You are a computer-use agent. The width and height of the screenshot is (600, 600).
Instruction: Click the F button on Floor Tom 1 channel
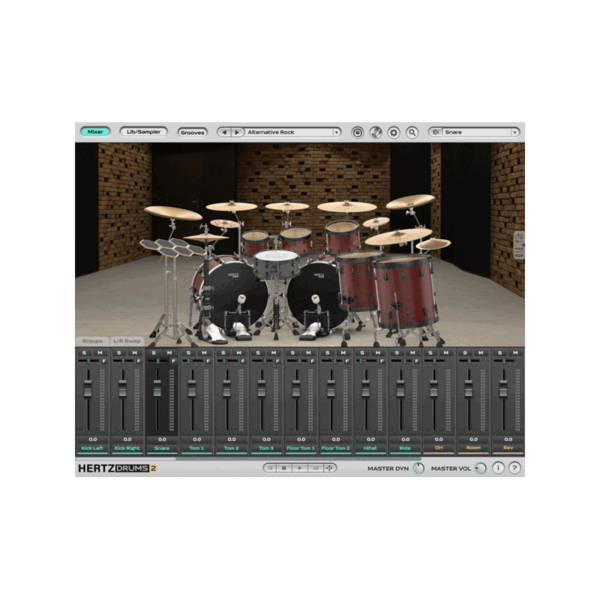click(x=312, y=361)
